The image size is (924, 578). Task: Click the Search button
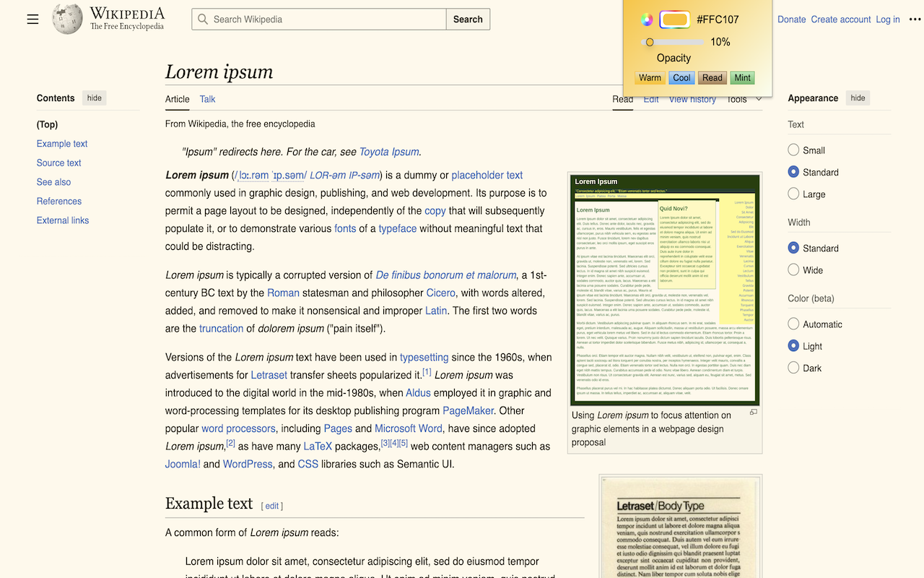pyautogui.click(x=468, y=20)
